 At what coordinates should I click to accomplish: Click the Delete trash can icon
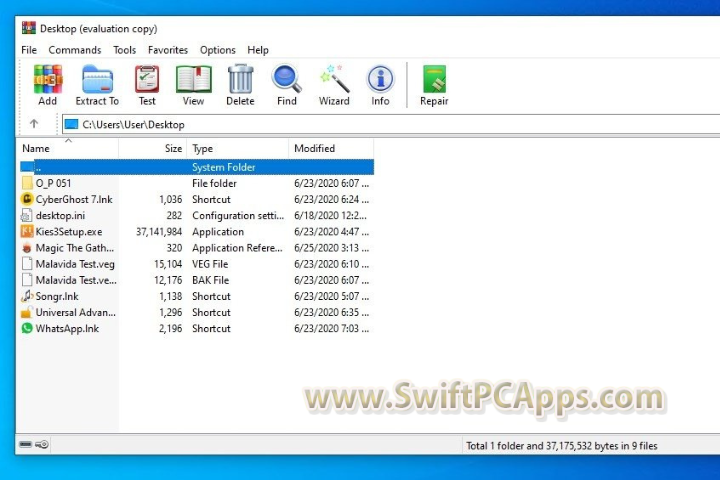pyautogui.click(x=240, y=79)
